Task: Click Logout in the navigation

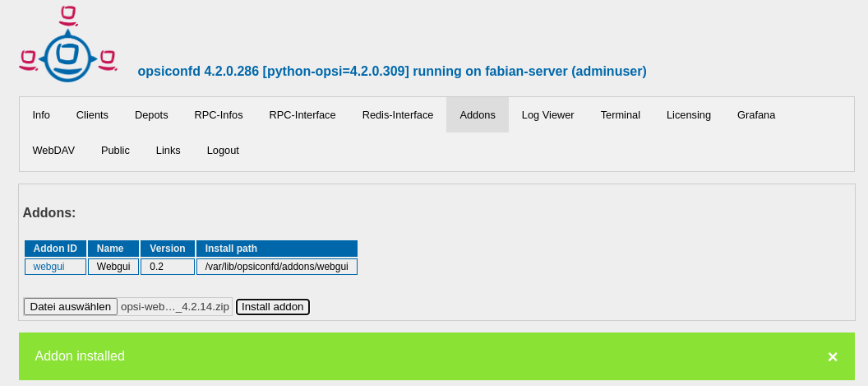Action: (223, 151)
